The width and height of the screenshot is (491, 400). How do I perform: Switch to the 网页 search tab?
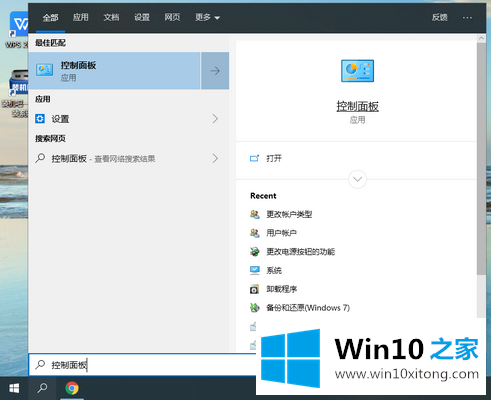pos(172,17)
